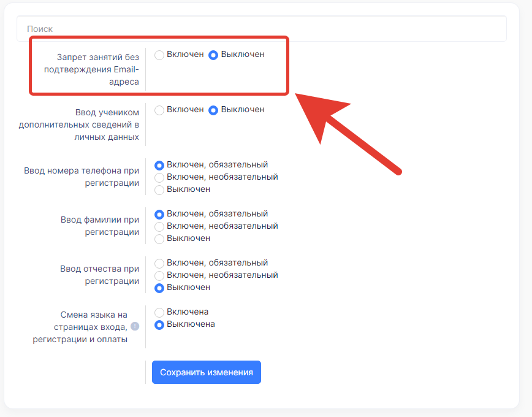Viewport: 532px width, 417px height.
Task: Save changes with Сохранить изменения button
Action: tap(207, 372)
